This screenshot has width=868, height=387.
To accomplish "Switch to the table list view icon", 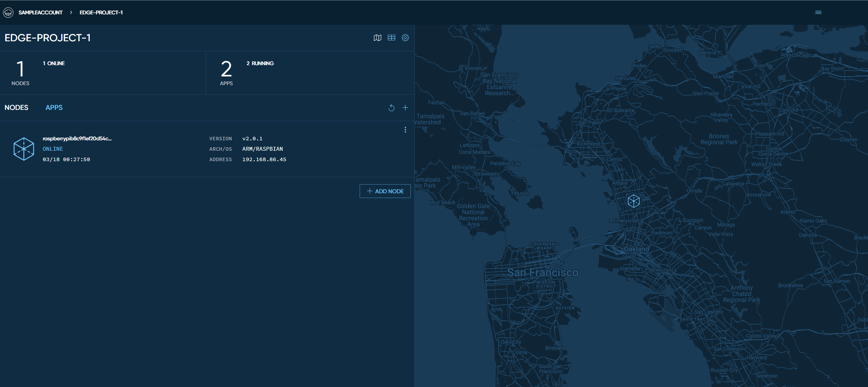I will (391, 38).
